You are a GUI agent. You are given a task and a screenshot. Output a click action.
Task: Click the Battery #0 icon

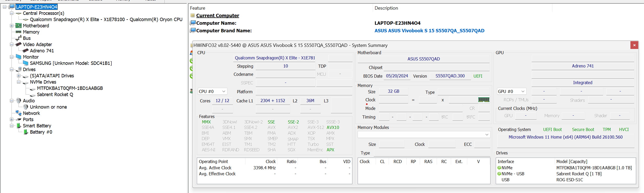click(26, 132)
